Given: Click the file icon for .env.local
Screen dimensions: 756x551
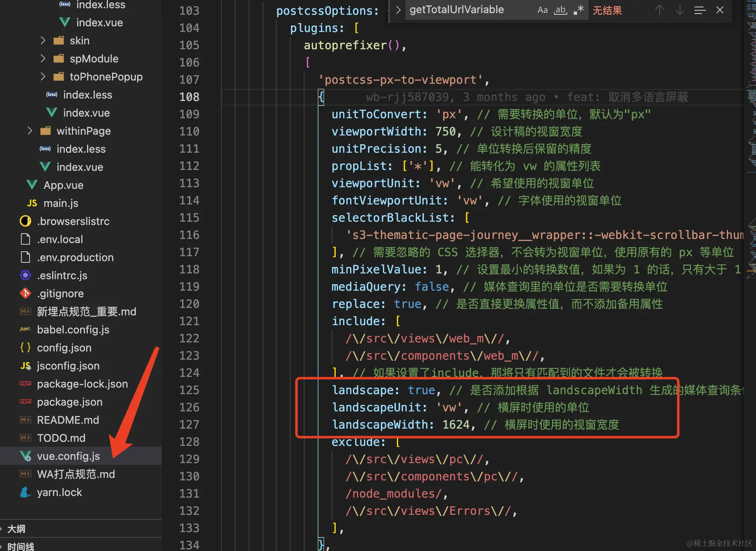Looking at the screenshot, I should pyautogui.click(x=25, y=239).
